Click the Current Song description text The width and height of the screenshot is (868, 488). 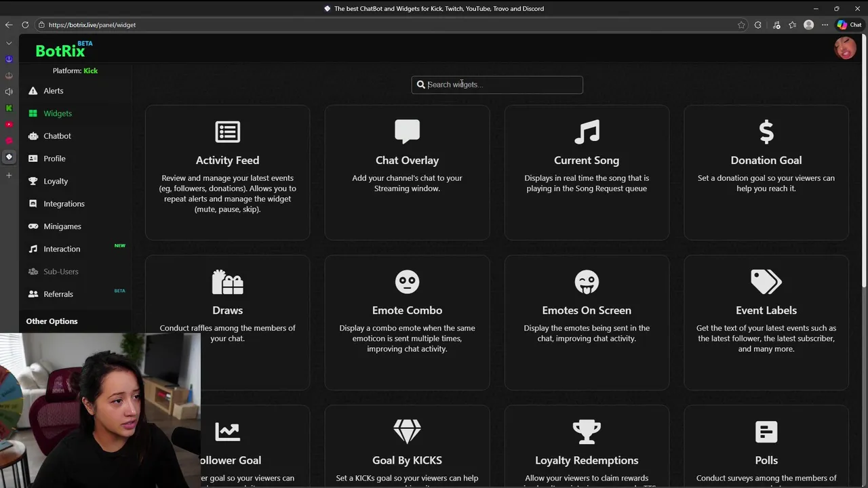click(x=587, y=183)
